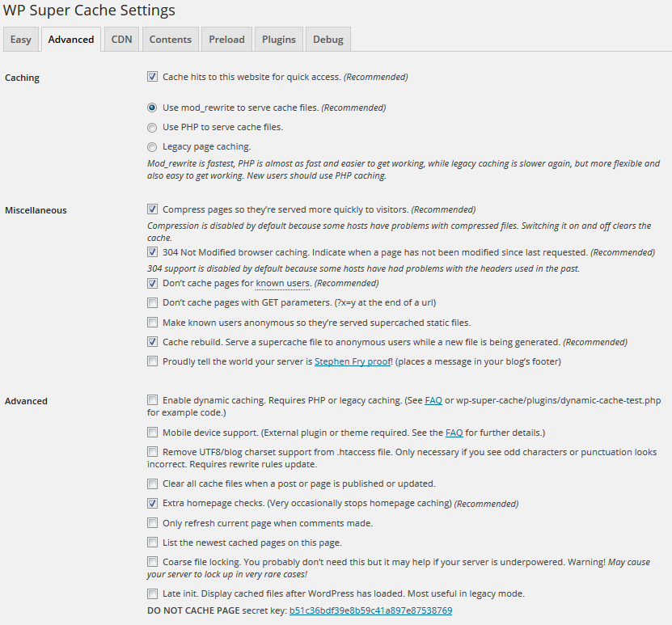The image size is (672, 625).
Task: Check Clear all cache files when published
Action: pyautogui.click(x=152, y=484)
